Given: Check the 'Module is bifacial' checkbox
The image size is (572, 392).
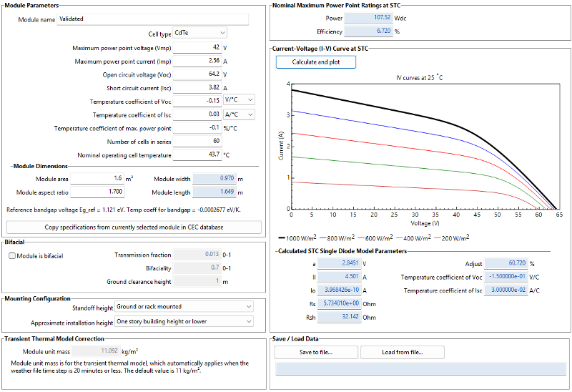Looking at the screenshot, I should click(x=12, y=255).
